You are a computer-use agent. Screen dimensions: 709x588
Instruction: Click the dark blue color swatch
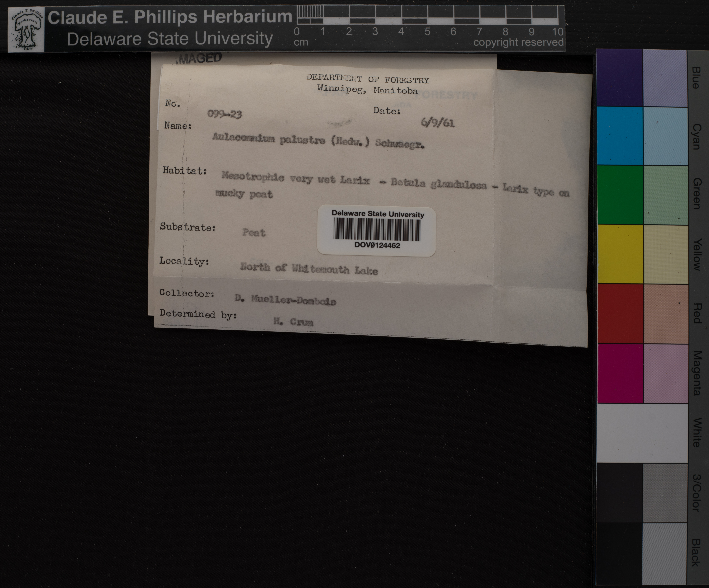click(x=620, y=78)
